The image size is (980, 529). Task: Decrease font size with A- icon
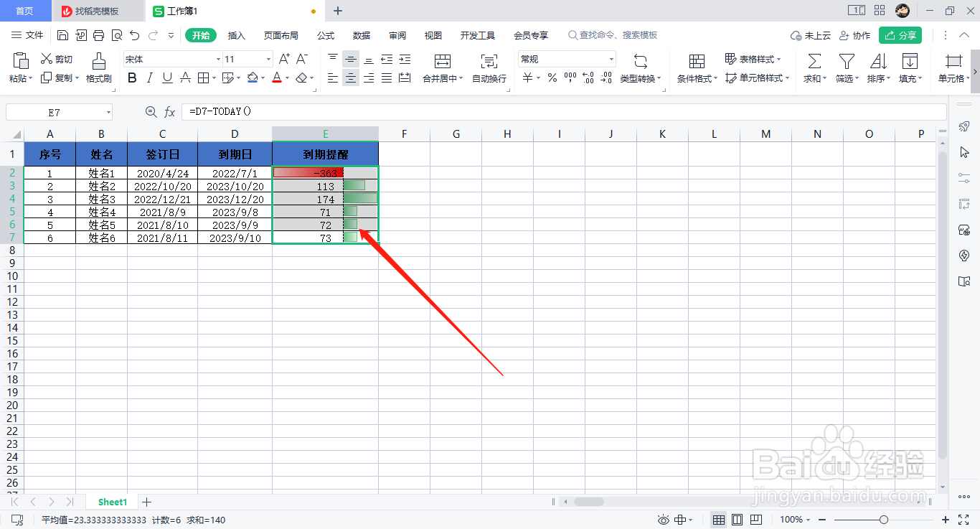pos(302,59)
